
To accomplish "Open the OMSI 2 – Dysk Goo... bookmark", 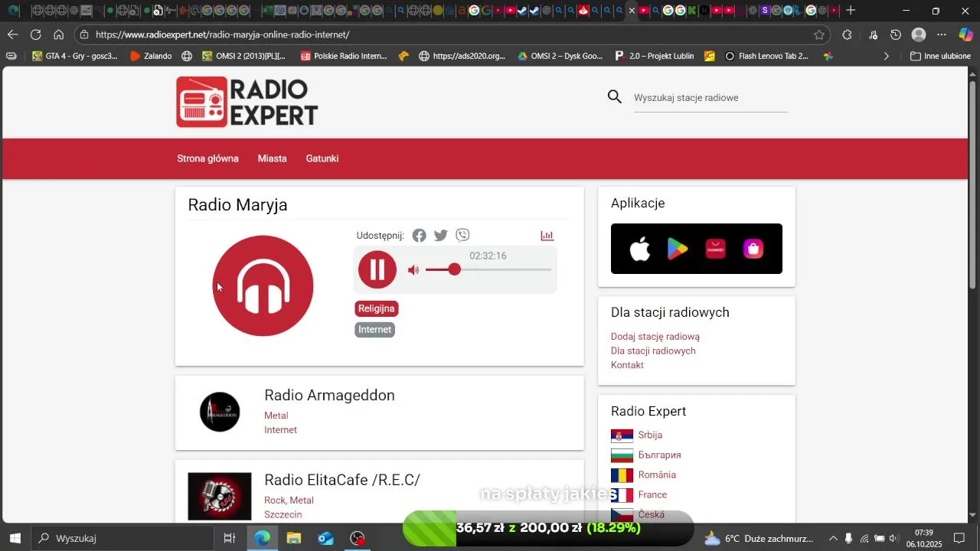I will tap(560, 56).
